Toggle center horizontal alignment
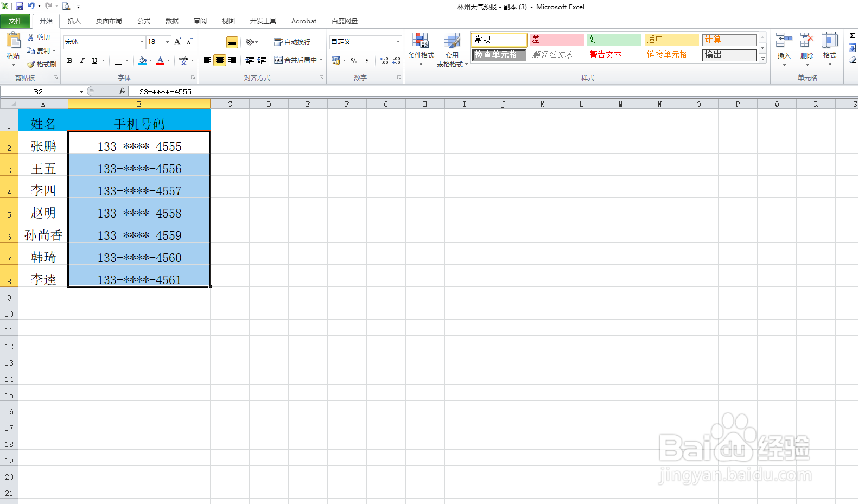The width and height of the screenshot is (858, 504). click(220, 60)
